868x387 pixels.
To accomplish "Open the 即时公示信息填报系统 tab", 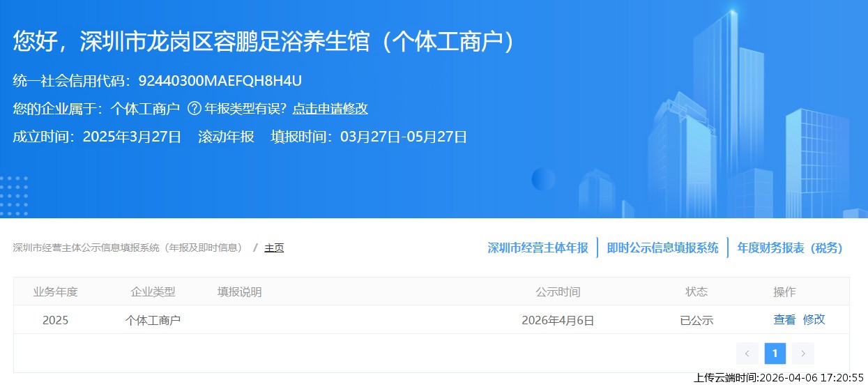I will (662, 248).
